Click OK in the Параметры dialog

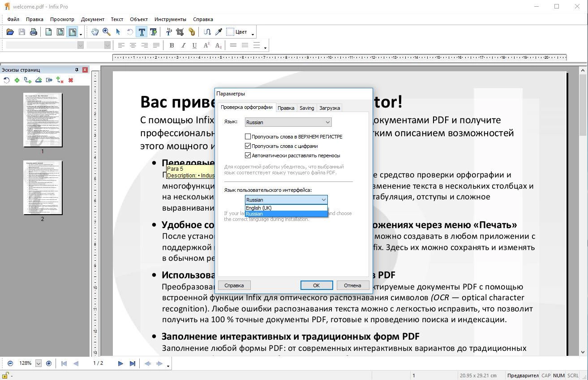point(317,285)
